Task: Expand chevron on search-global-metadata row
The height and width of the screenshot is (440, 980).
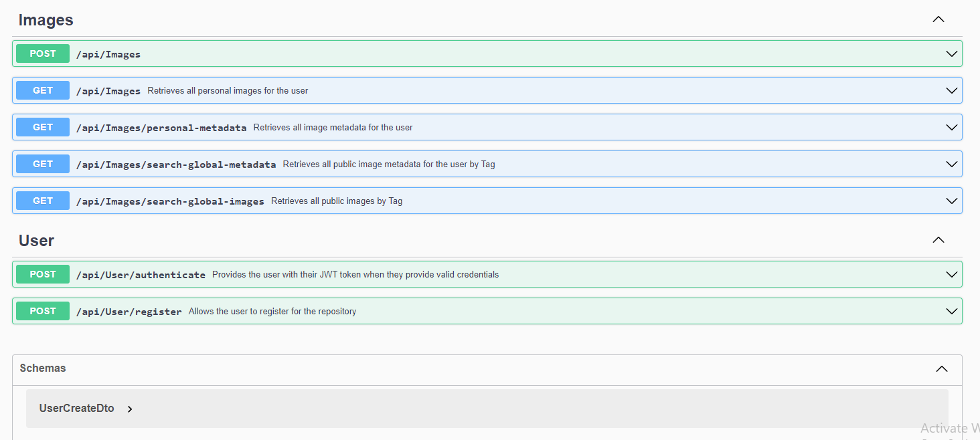Action: point(952,164)
